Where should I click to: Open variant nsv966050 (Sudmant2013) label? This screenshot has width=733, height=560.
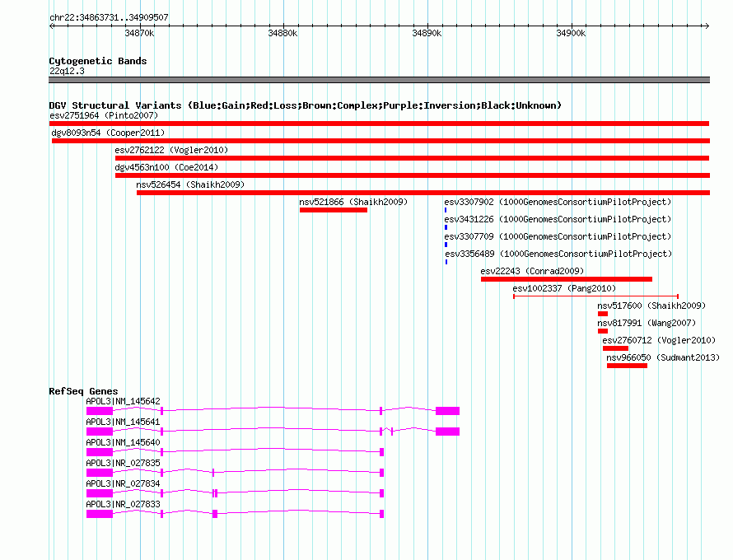click(x=663, y=357)
